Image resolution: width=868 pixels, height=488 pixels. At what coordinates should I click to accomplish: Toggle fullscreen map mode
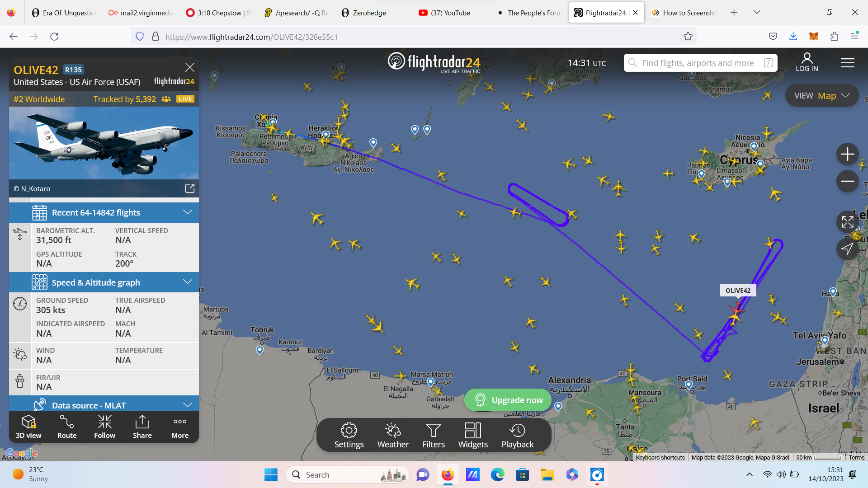(848, 222)
